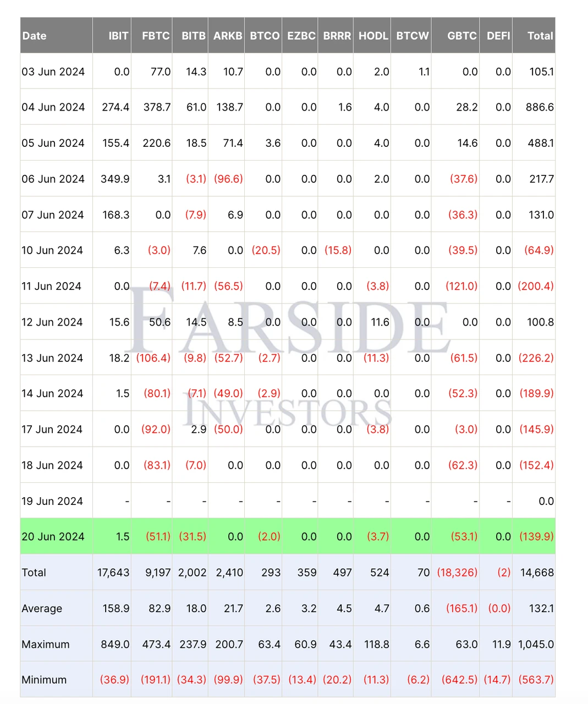Click the ARKB column header

(228, 36)
